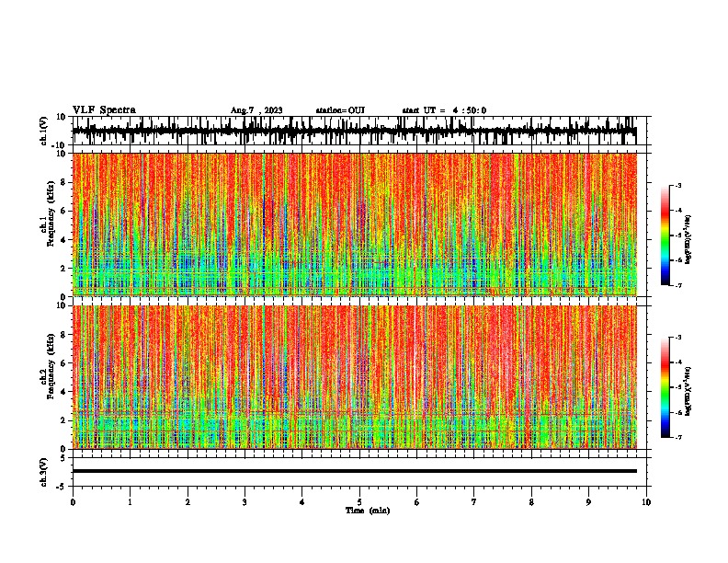Click the ch.2 color scale log(PSD) unit label
728x563 pixels.
click(688, 391)
